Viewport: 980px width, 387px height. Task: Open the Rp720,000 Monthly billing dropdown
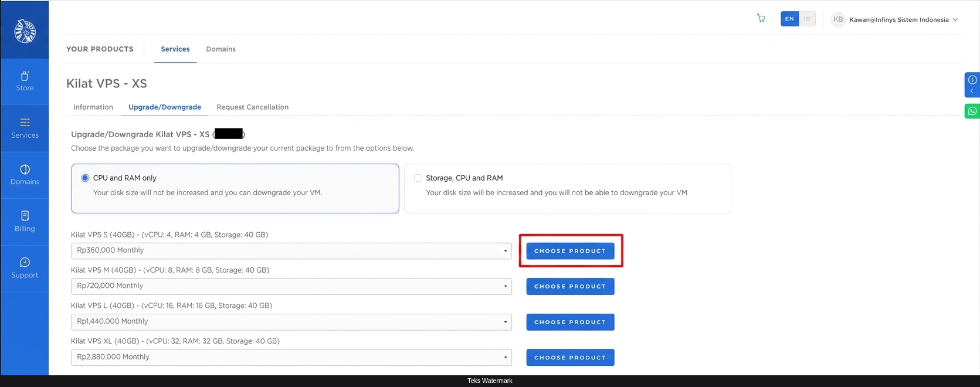click(291, 286)
